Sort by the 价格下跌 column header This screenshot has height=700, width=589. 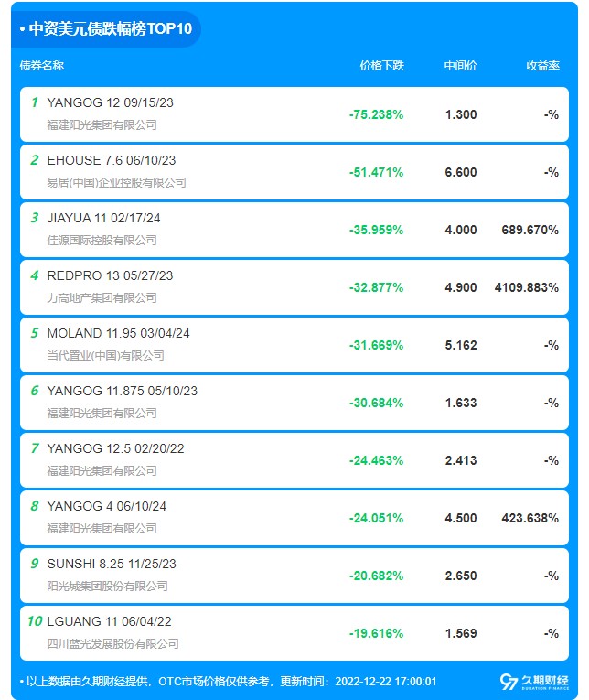coord(382,66)
